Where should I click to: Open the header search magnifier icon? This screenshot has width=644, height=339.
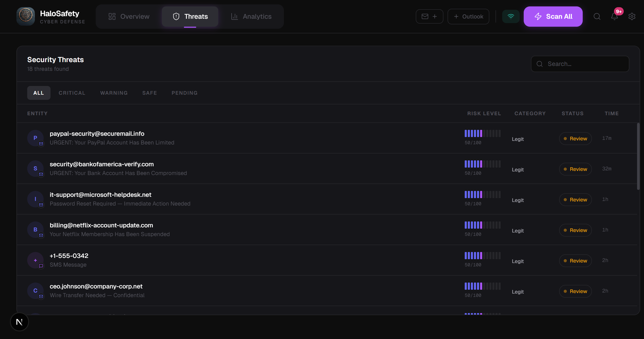pos(597,16)
